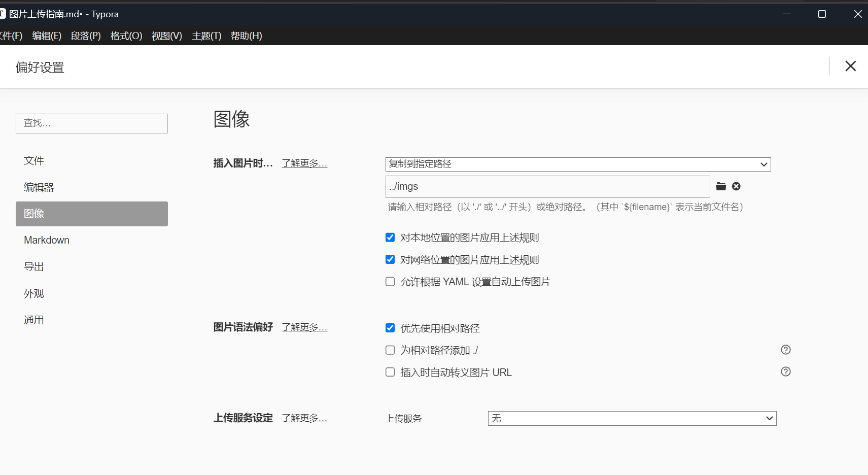Focus the 查找 search field

(x=92, y=123)
